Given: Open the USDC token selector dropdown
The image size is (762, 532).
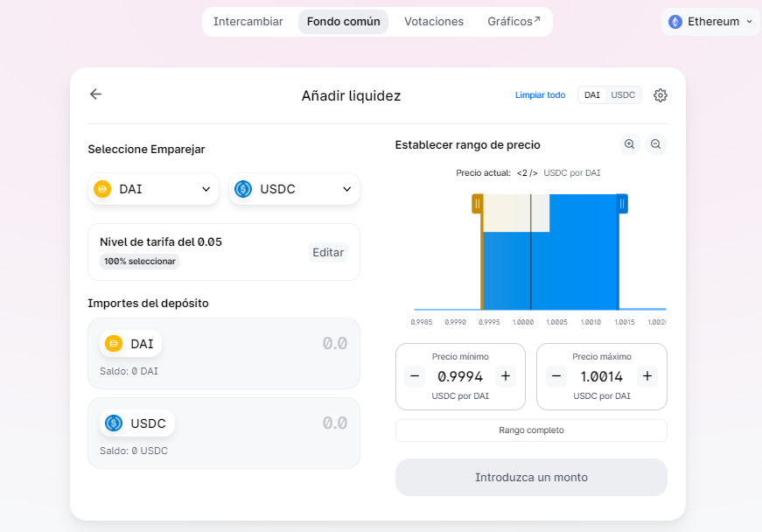Looking at the screenshot, I should [294, 189].
